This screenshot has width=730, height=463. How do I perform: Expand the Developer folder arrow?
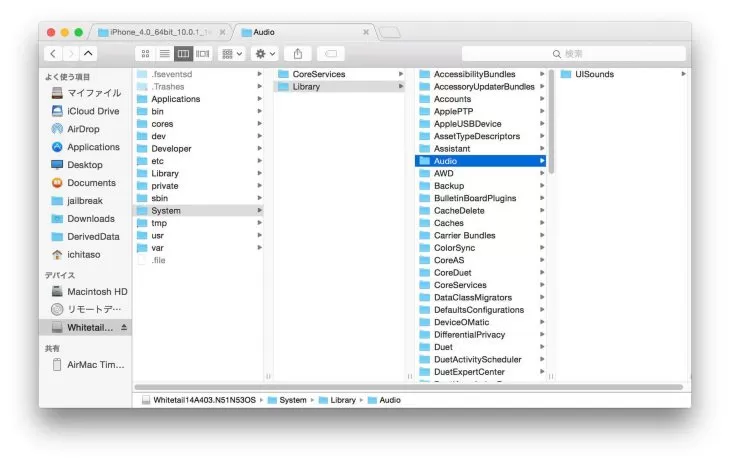coord(259,149)
